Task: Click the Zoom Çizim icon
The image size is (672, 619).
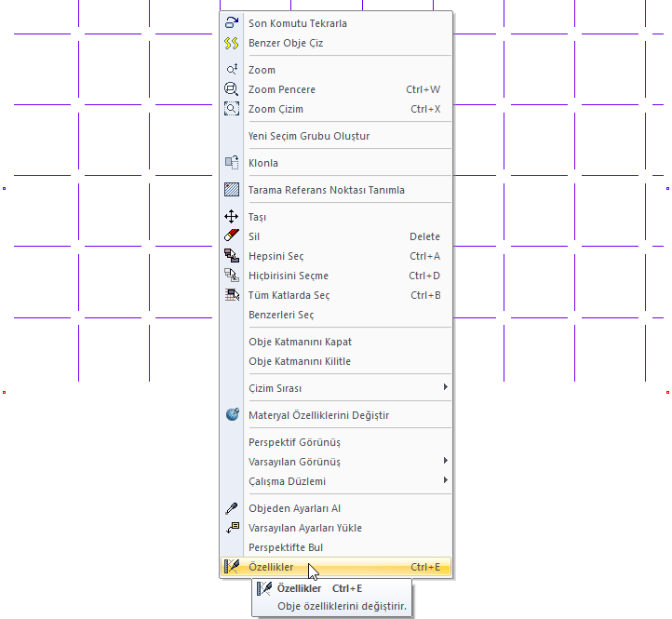Action: 232,109
